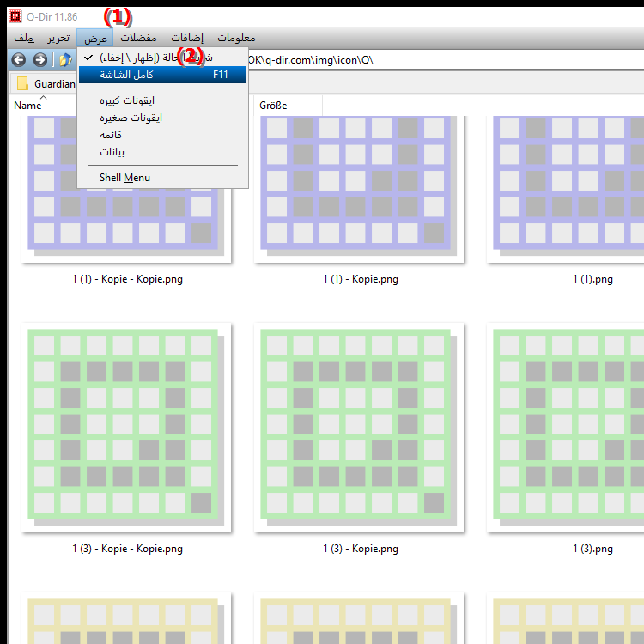Select كامل الشاشة full screen F11 entry

(x=162, y=75)
